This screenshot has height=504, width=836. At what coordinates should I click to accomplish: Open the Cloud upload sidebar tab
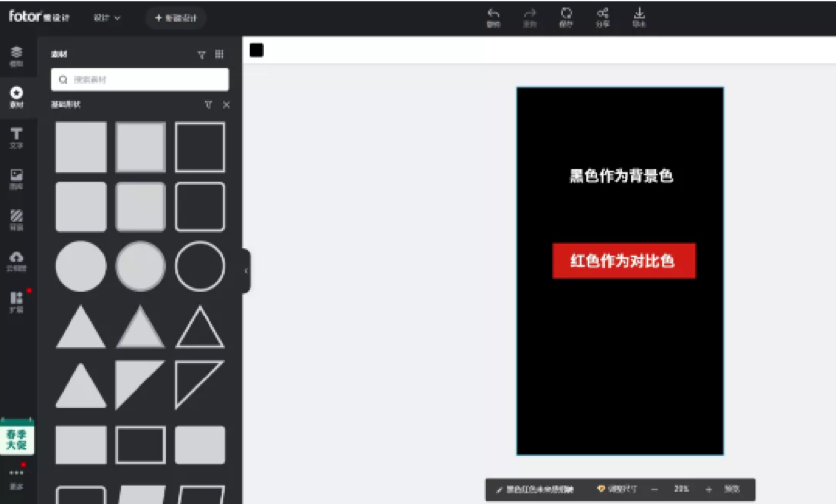pyautogui.click(x=17, y=261)
